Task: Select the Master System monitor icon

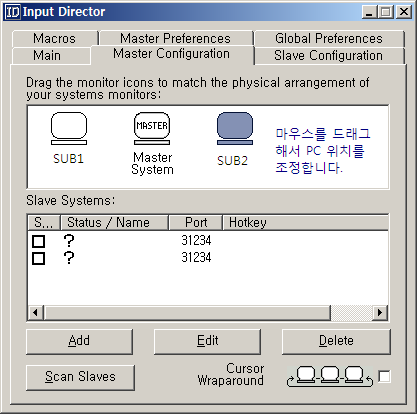Action: pyautogui.click(x=152, y=128)
